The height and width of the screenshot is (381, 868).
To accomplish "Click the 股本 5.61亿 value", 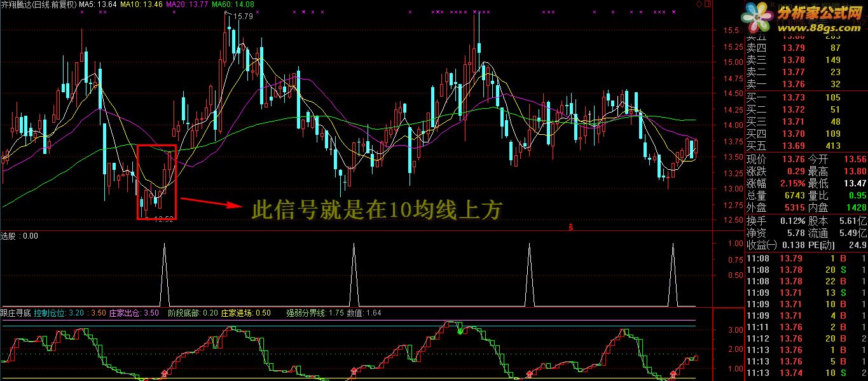I will 853,221.
